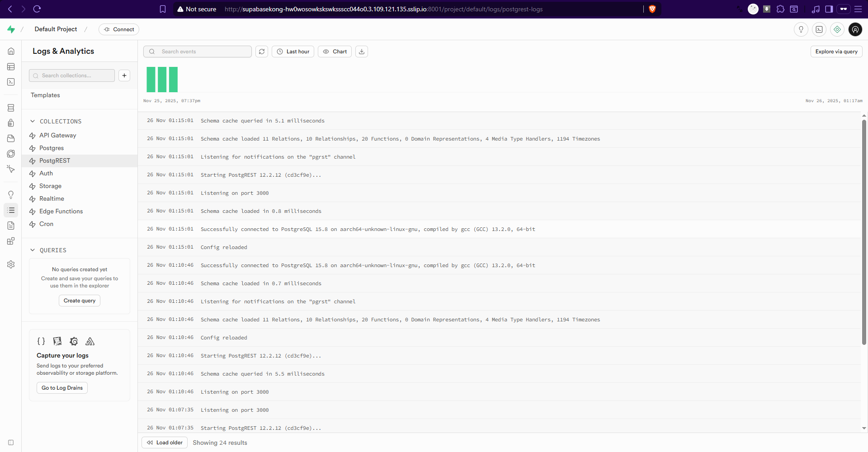868x452 pixels.
Task: Select the Edge Functions collection
Action: 80,212
